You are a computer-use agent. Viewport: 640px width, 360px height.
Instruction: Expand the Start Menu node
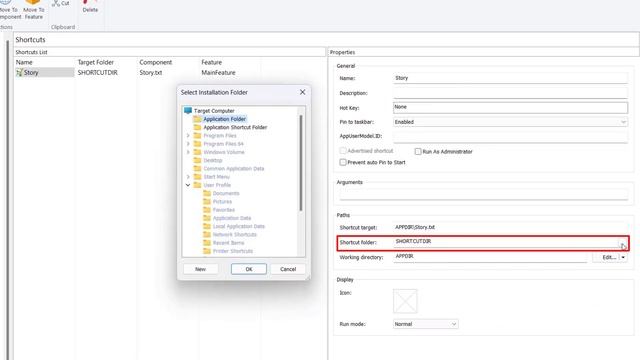point(188,177)
